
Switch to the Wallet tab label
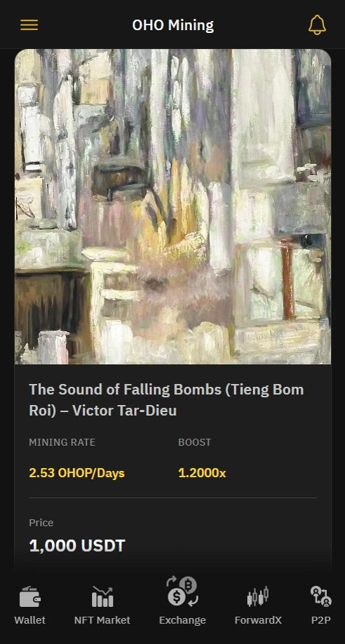[30, 620]
